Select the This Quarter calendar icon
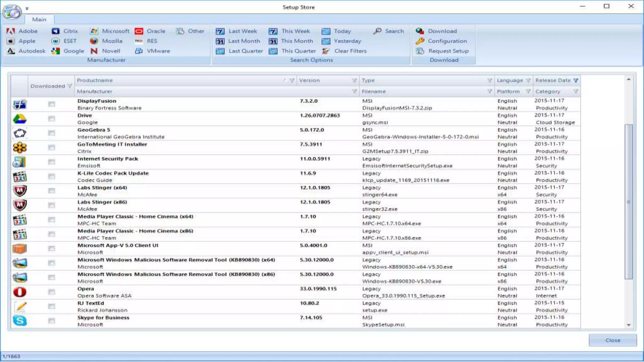Image resolution: width=644 pixels, height=362 pixels. 273,51
